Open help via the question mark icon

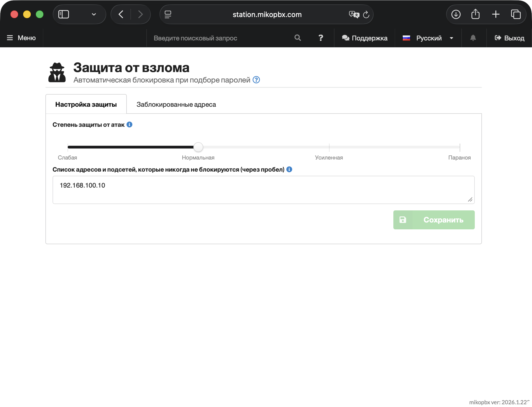(x=320, y=38)
